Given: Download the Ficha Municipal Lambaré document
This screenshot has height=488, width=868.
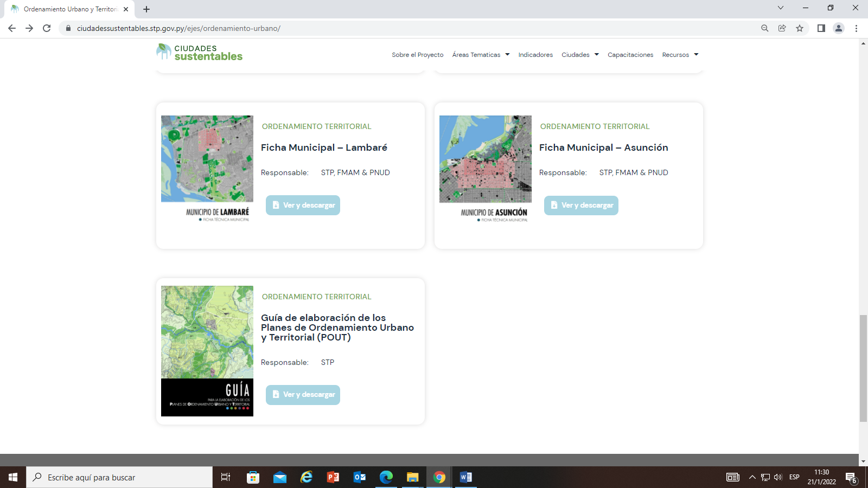Looking at the screenshot, I should coord(303,205).
